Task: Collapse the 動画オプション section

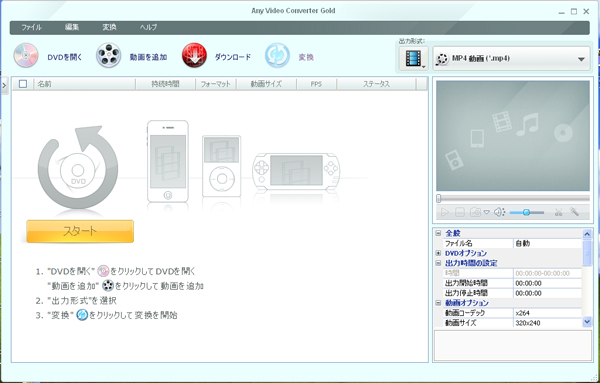Action: click(438, 303)
